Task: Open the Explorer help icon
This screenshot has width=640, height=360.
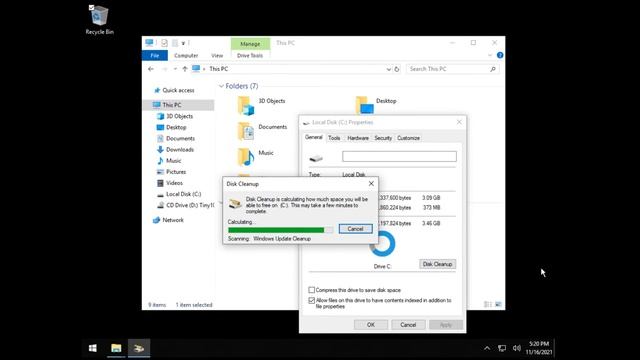Action: click(x=500, y=55)
